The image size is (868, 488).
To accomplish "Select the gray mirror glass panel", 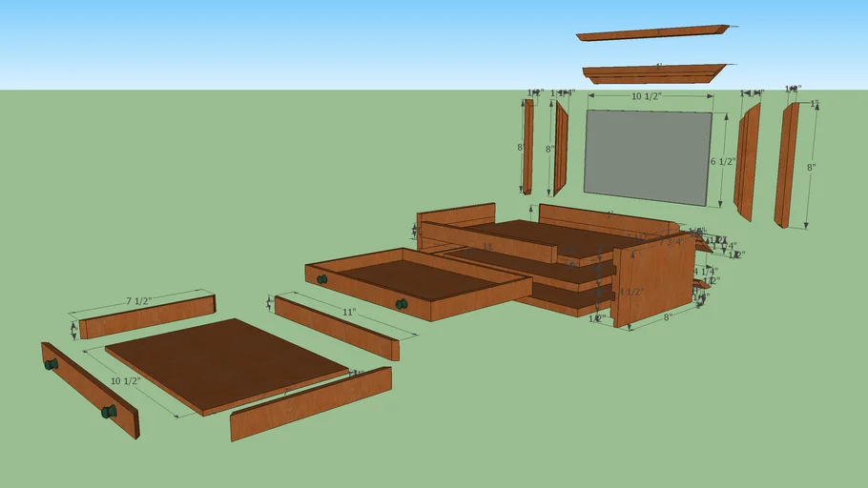I will (x=649, y=157).
